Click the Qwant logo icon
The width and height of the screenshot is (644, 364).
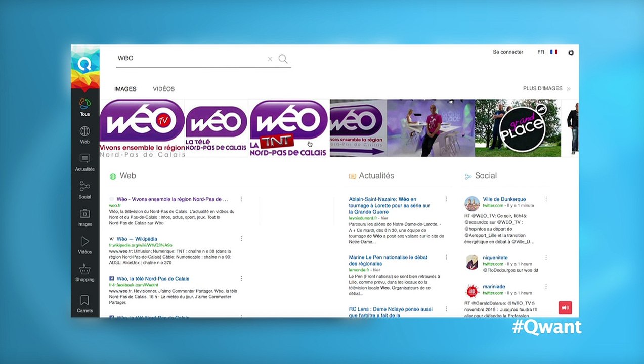(x=85, y=65)
